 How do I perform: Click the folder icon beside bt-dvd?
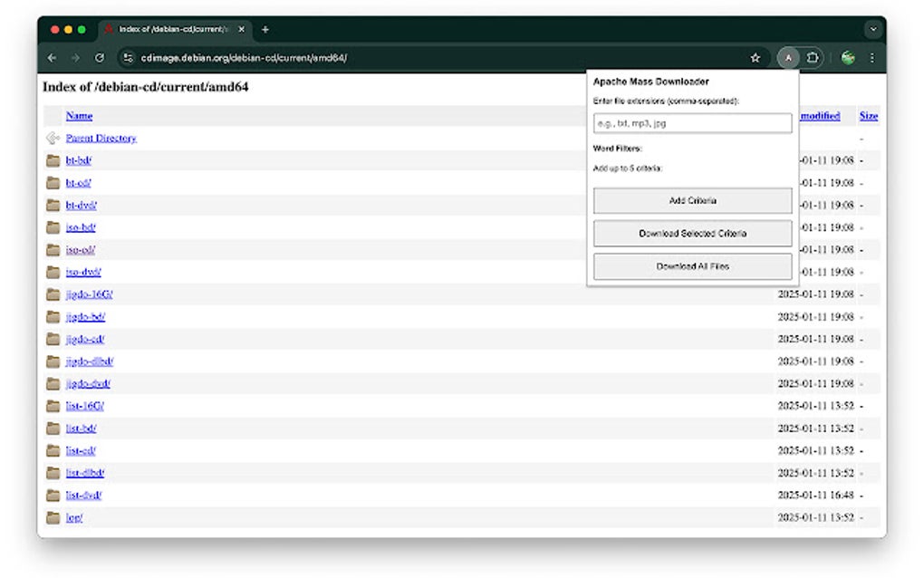(53, 205)
